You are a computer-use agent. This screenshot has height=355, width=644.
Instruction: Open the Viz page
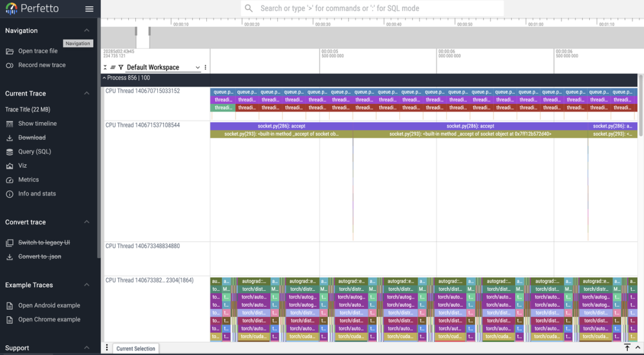click(22, 166)
